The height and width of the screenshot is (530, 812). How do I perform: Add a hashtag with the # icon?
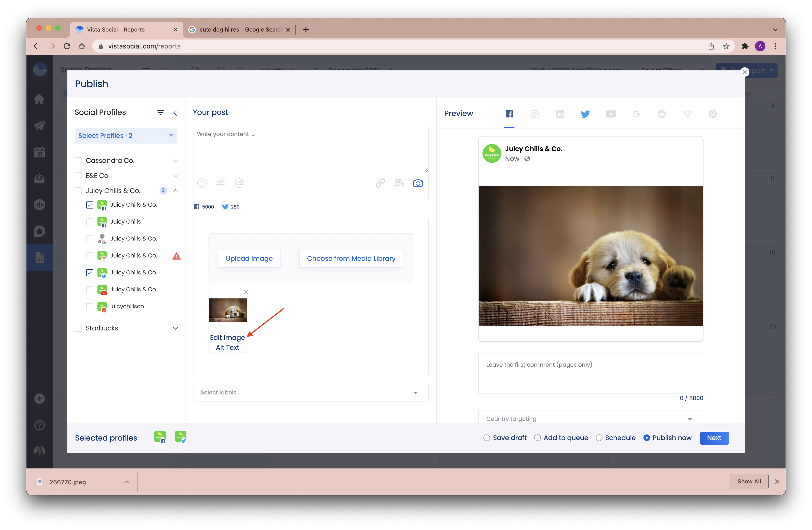221,183
